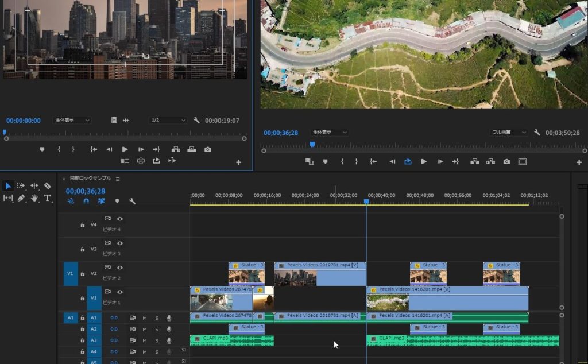This screenshot has width=588, height=364.
Task: Click Export Frame camera in Program monitor
Action: click(x=506, y=162)
